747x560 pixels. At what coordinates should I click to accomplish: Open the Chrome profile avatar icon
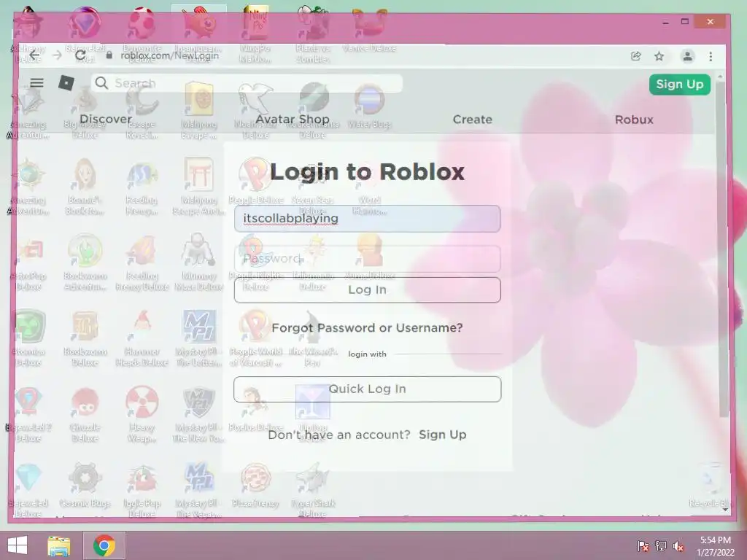(687, 56)
